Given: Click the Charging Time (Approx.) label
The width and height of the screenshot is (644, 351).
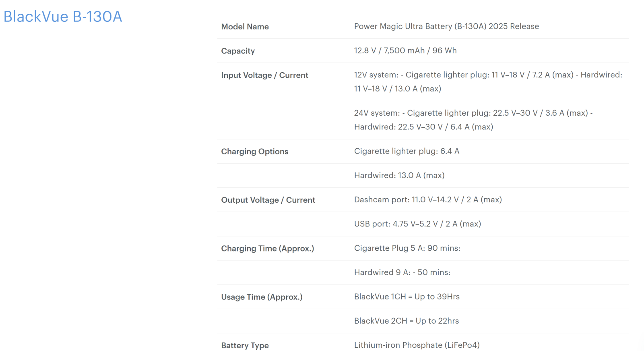Looking at the screenshot, I should click(267, 248).
